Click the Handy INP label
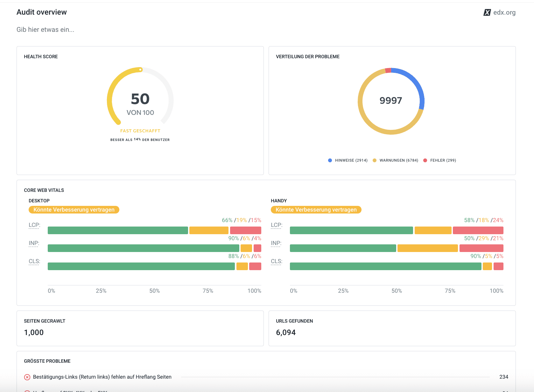 [x=276, y=243]
